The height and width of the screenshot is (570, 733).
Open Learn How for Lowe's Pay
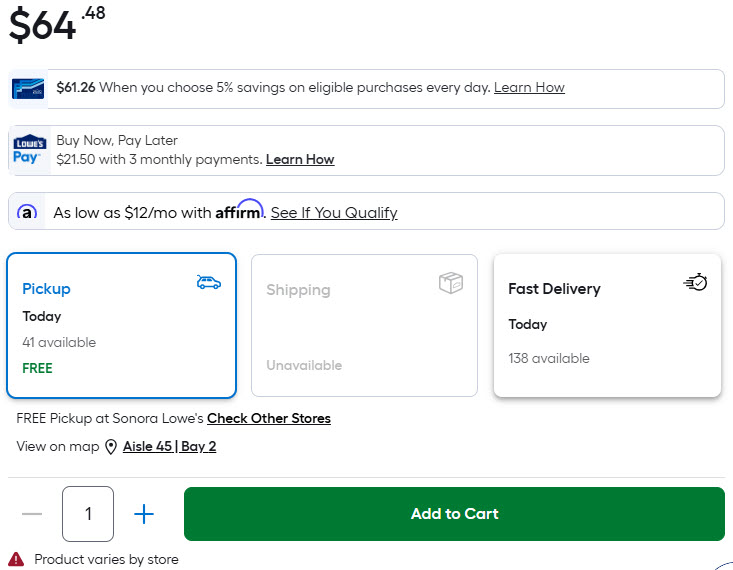tap(300, 160)
